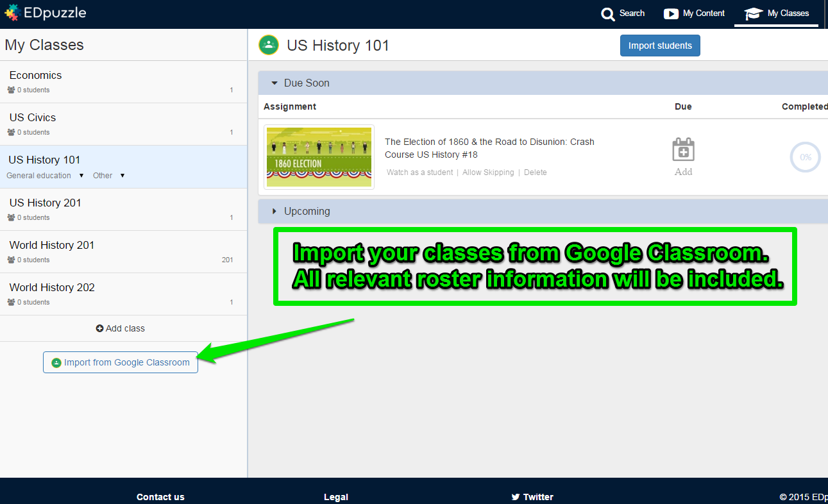Image resolution: width=828 pixels, height=504 pixels.
Task: Open Search via the magnifier icon
Action: click(608, 14)
